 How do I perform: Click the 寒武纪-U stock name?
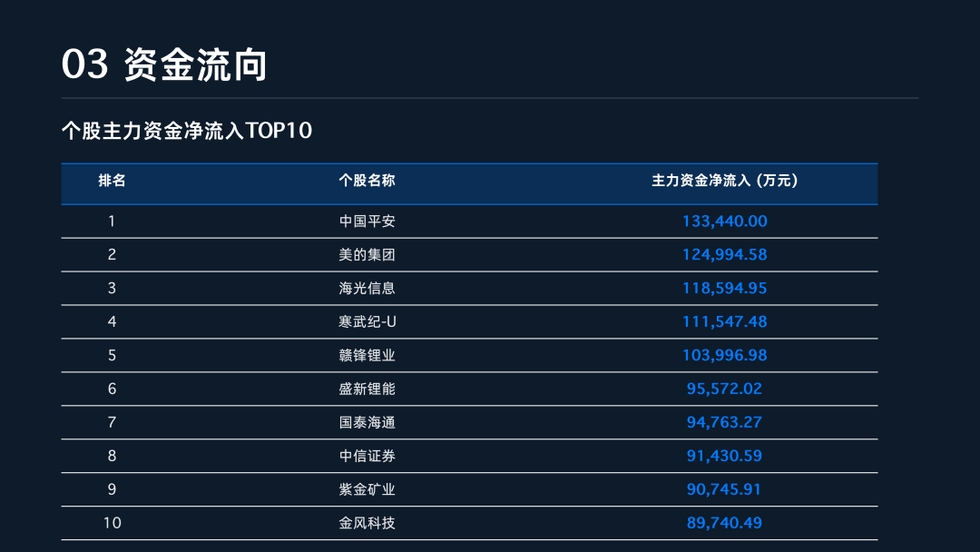pyautogui.click(x=367, y=321)
